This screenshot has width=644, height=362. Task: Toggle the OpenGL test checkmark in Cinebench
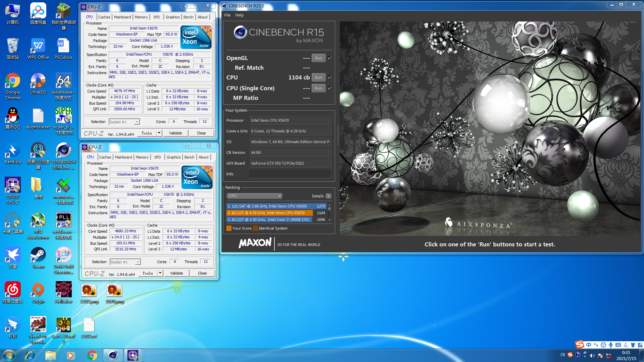330,58
